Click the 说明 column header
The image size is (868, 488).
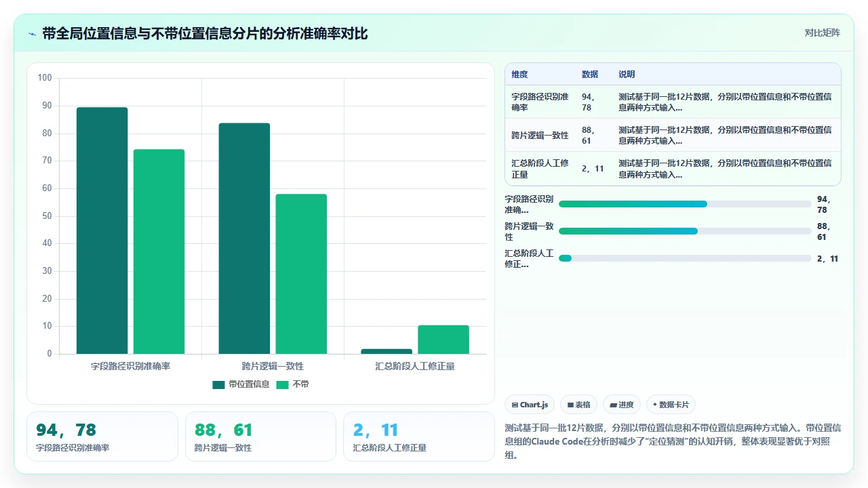pyautogui.click(x=627, y=75)
